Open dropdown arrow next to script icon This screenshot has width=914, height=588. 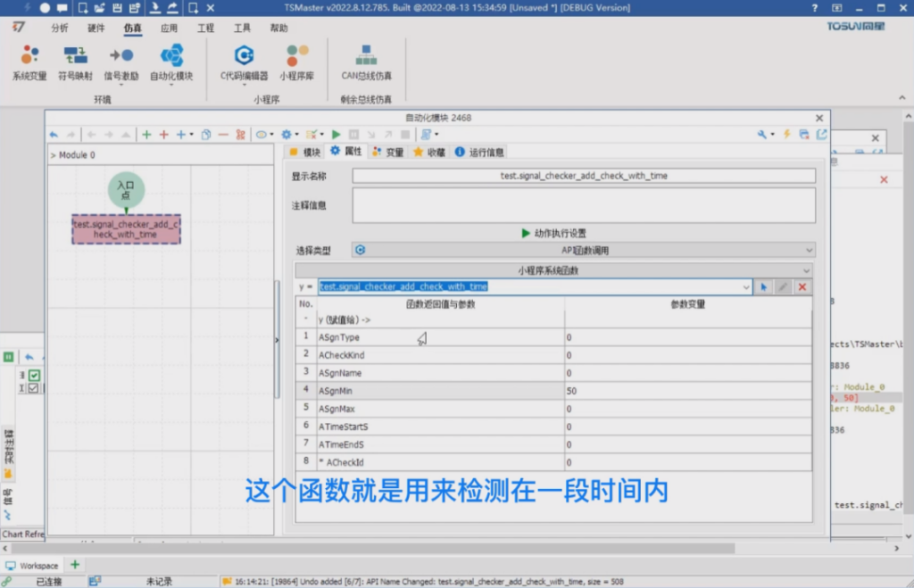click(x=436, y=135)
